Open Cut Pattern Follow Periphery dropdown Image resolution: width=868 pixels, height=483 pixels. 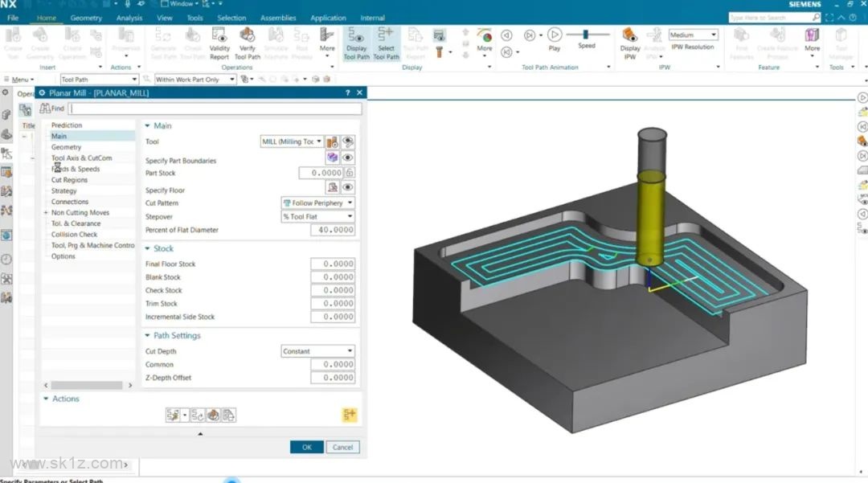coord(317,203)
